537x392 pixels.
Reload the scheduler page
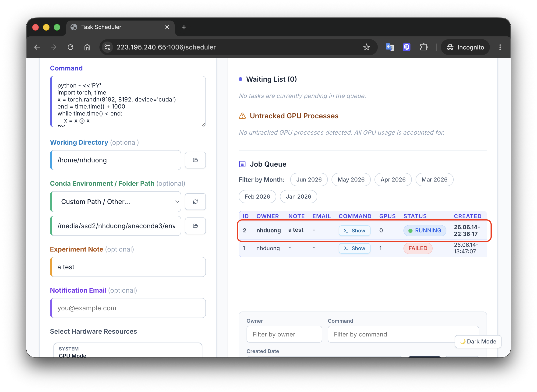[x=71, y=47]
